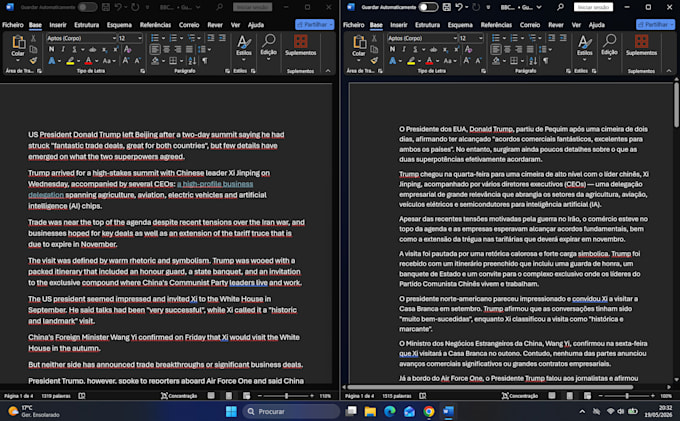The image size is (680, 421).
Task: Toggle Bold (N) in left Word window
Action: click(x=52, y=49)
